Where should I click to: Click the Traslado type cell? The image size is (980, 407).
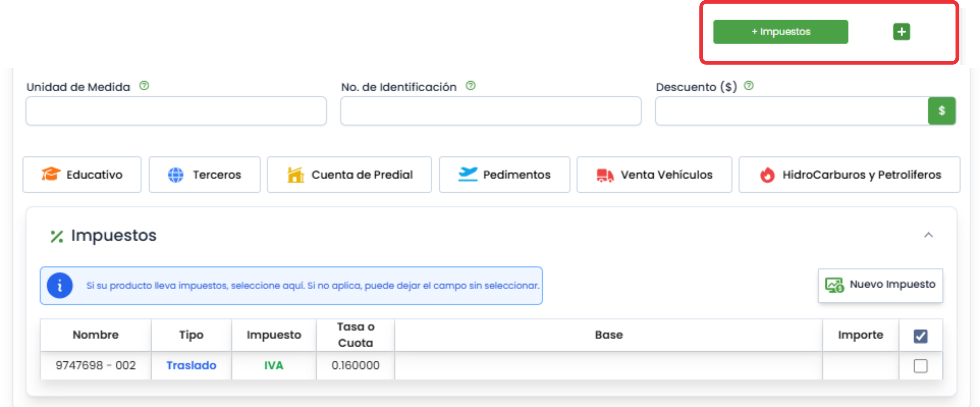[191, 366]
